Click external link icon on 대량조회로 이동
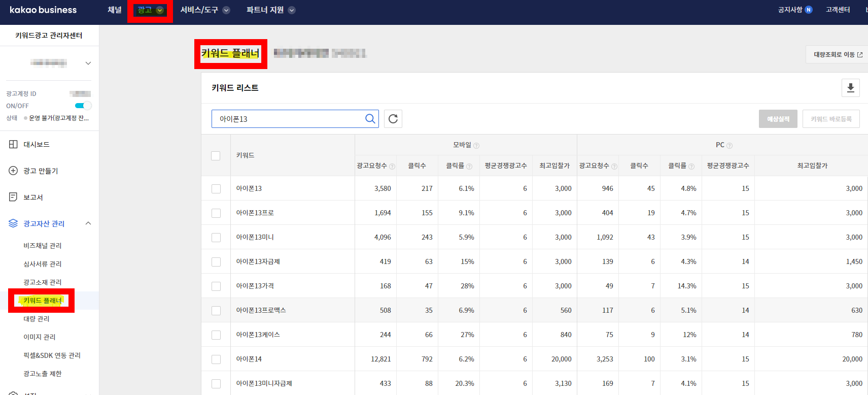 click(x=860, y=55)
